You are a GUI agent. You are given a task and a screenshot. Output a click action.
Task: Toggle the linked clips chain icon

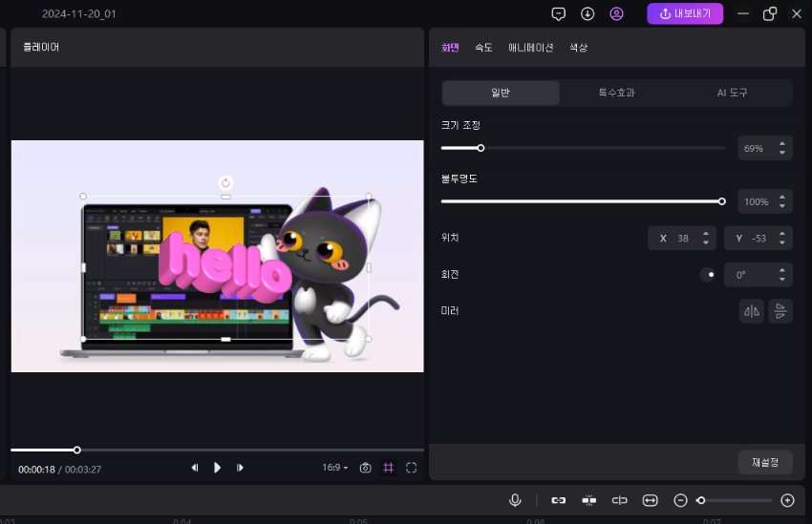point(558,500)
